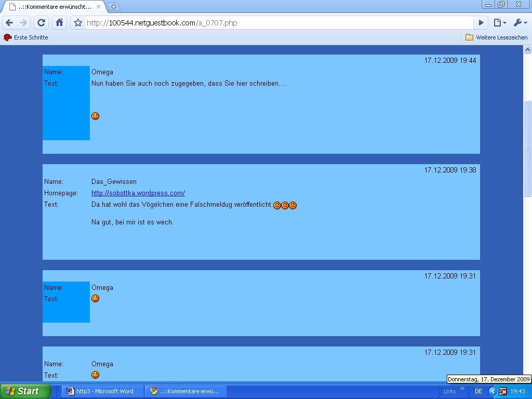Open the Windows Start menu
Viewport: 532px width, 399px height.
pos(25,391)
